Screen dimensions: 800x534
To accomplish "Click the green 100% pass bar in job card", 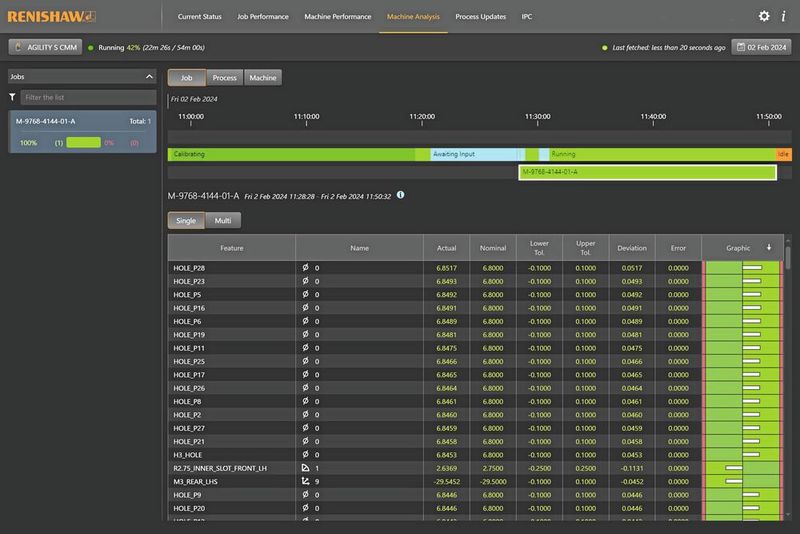I will pyautogui.click(x=83, y=142).
